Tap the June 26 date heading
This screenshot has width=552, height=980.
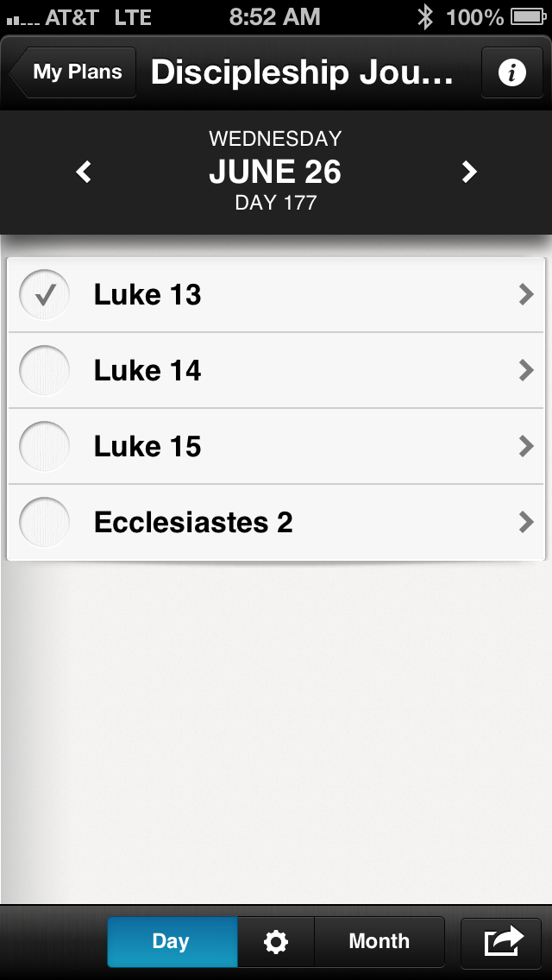[275, 173]
